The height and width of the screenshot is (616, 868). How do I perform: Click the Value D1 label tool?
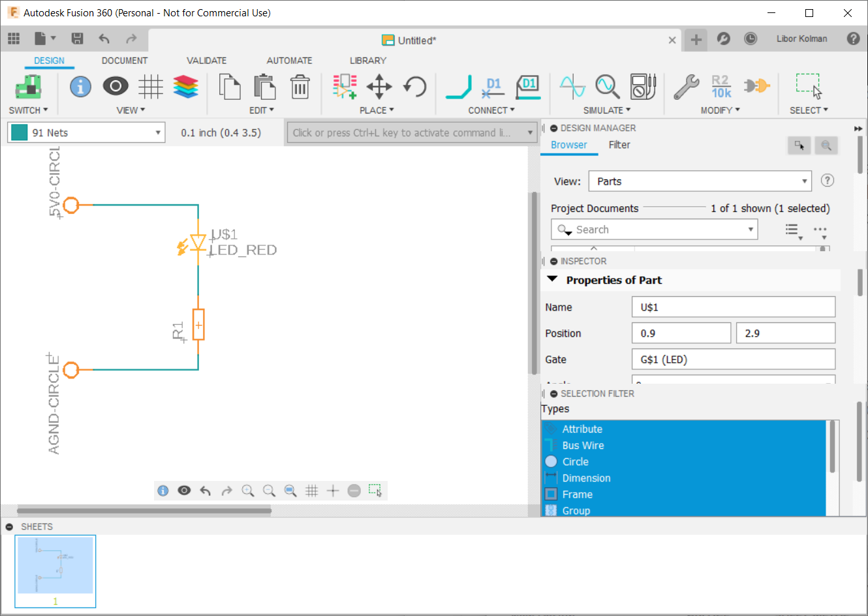click(x=528, y=86)
